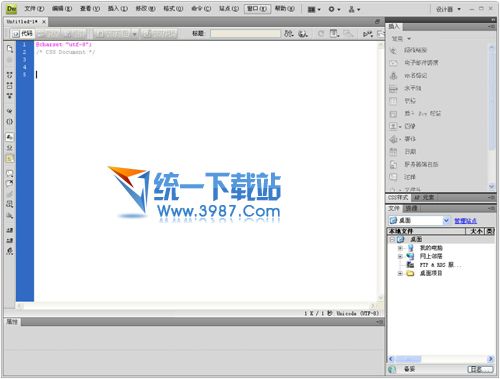Image resolution: width=500 pixels, height=379 pixels.
Task: Click the balance braces icon
Action: (x=10, y=122)
